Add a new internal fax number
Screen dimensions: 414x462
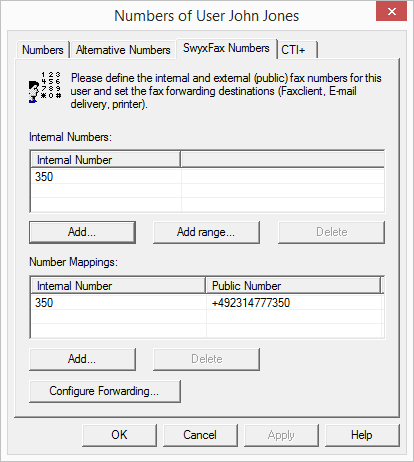[82, 232]
